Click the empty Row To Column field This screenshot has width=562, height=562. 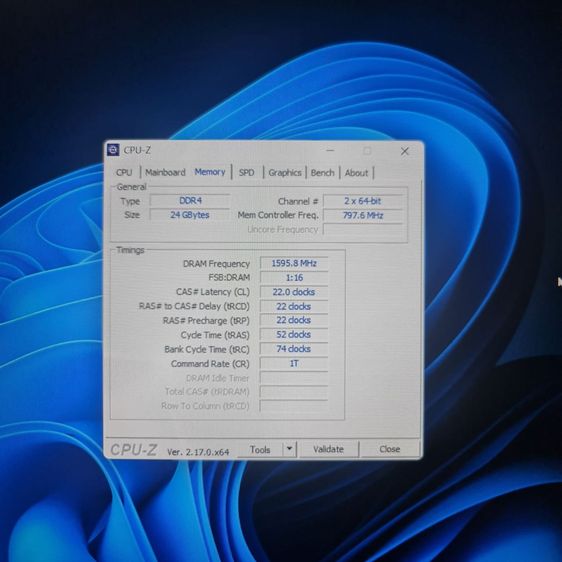tap(294, 406)
